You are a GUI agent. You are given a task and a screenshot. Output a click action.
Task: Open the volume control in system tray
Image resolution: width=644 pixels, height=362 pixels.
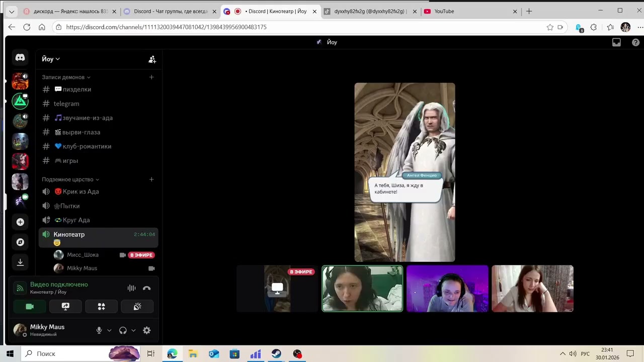(x=573, y=353)
